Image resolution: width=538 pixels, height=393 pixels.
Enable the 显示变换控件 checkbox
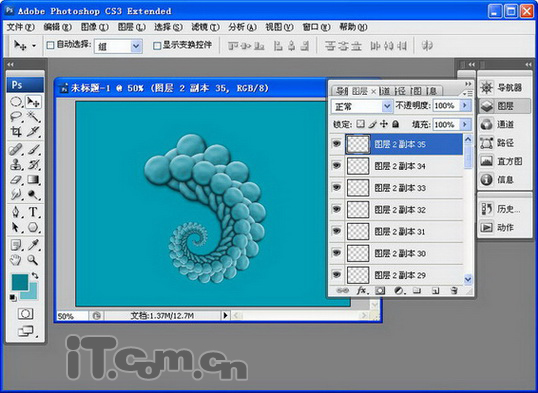157,45
